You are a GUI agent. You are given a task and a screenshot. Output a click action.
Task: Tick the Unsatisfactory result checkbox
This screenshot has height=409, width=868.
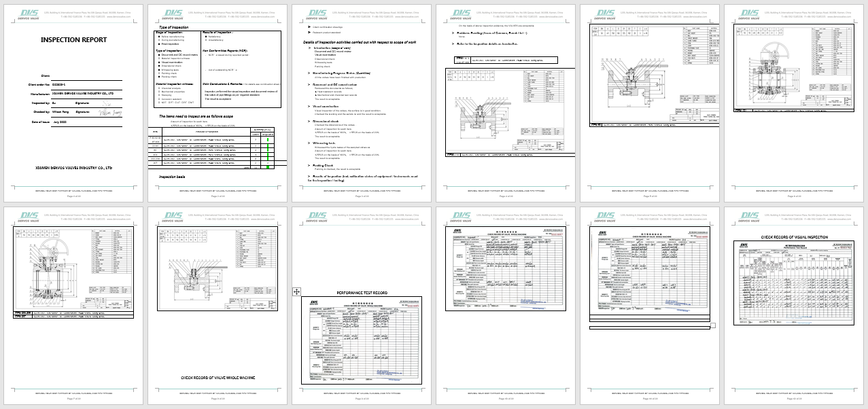point(205,40)
